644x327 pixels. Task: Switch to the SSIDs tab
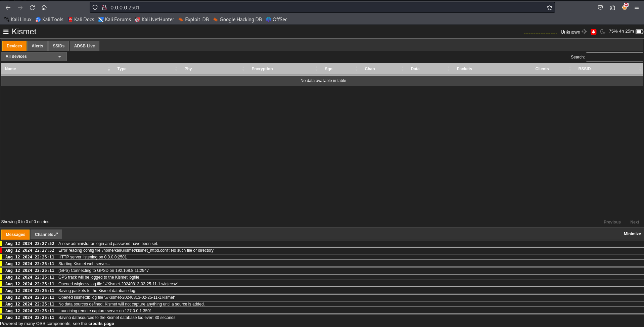(58, 46)
